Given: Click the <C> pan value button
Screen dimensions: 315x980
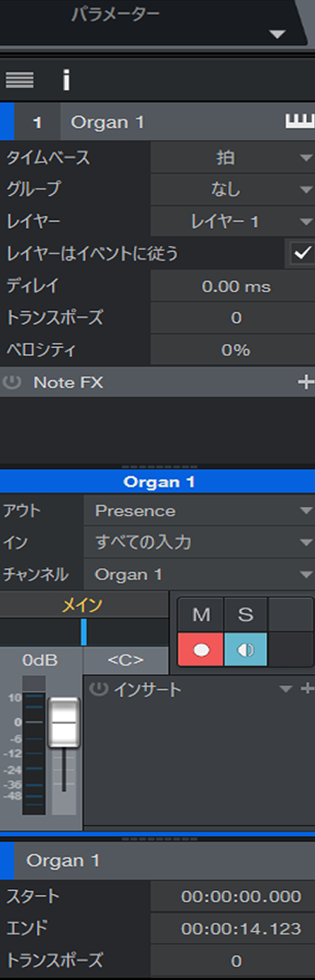Looking at the screenshot, I should [125, 660].
